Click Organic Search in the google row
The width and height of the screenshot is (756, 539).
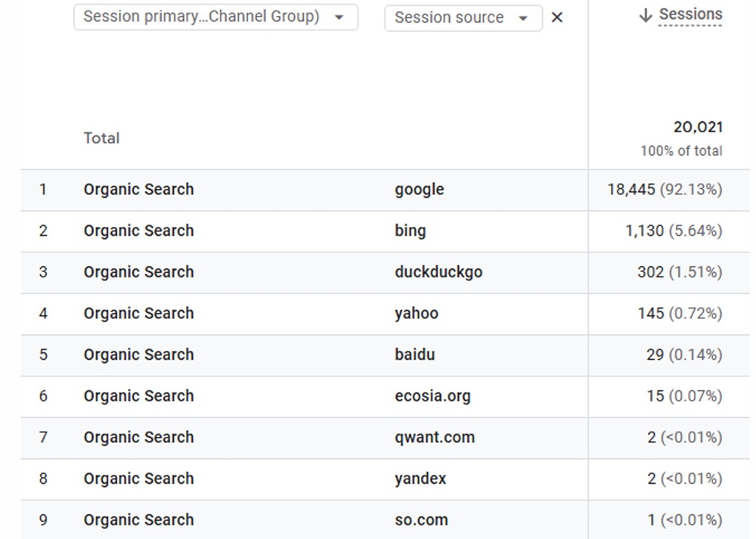[x=139, y=190]
